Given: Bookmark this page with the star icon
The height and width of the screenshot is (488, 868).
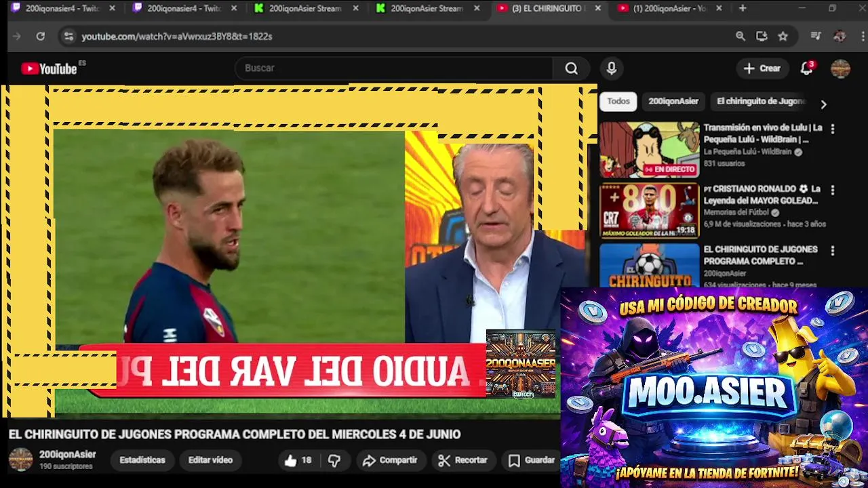Looking at the screenshot, I should point(783,37).
